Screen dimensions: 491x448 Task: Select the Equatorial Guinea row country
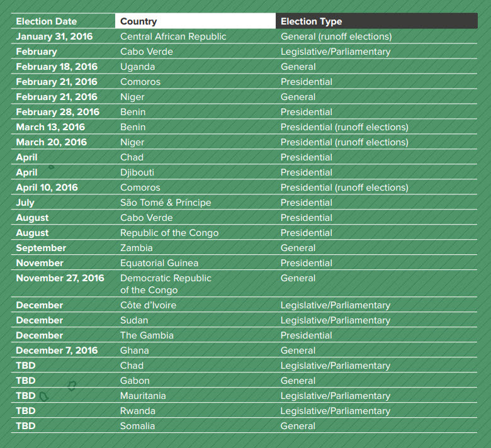(159, 263)
